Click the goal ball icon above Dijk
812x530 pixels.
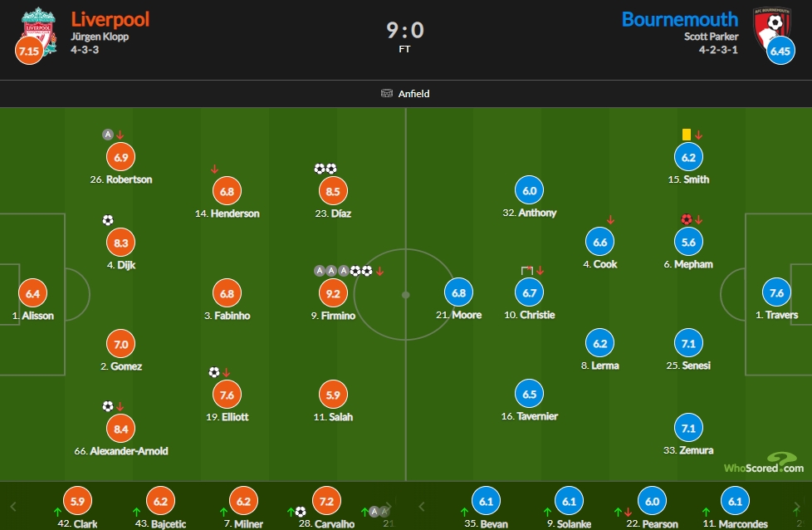(107, 220)
